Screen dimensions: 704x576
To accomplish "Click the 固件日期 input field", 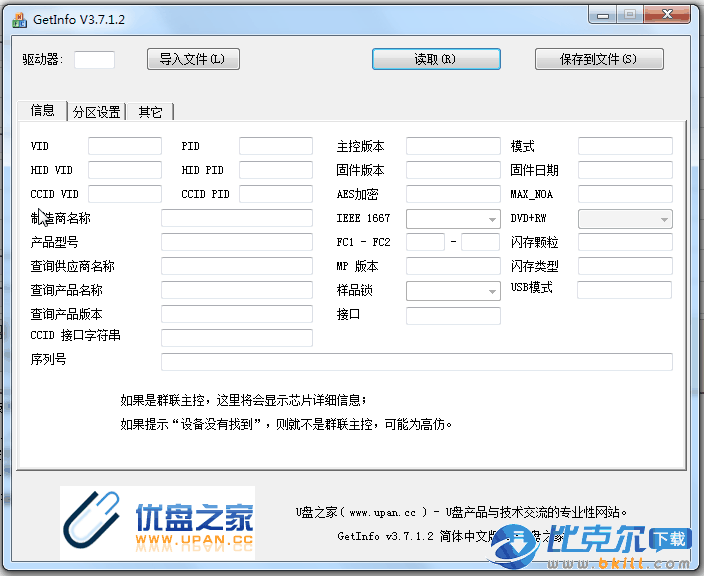I will coord(625,170).
